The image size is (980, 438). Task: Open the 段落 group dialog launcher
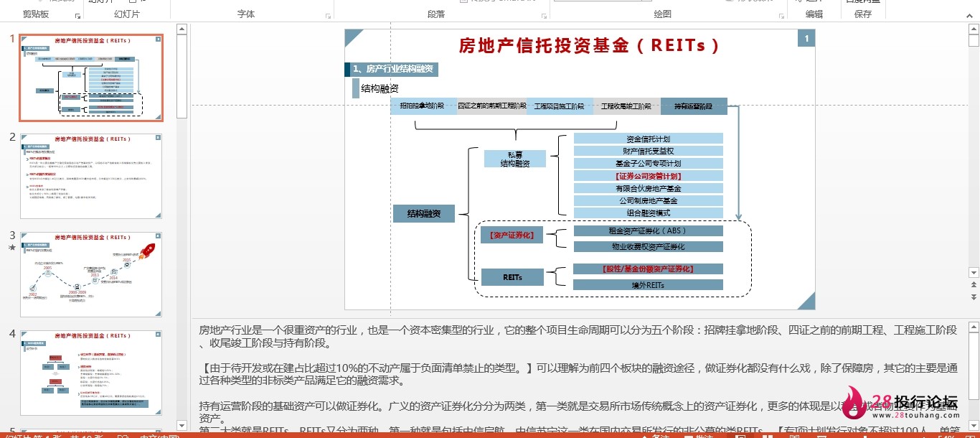pyautogui.click(x=545, y=15)
